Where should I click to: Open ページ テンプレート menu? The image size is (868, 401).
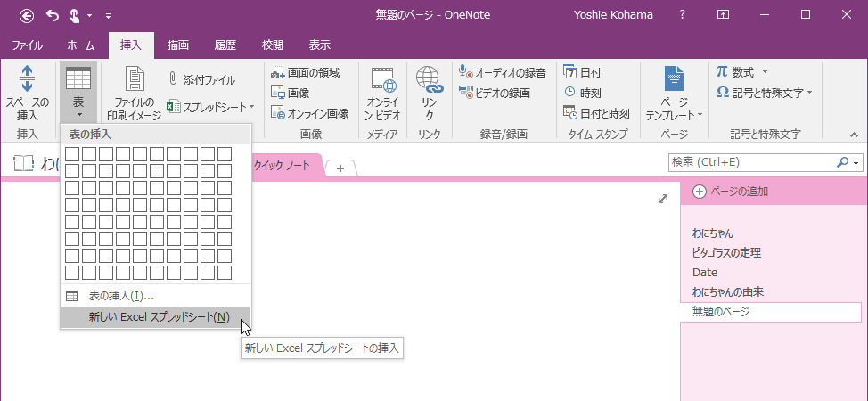(x=674, y=93)
